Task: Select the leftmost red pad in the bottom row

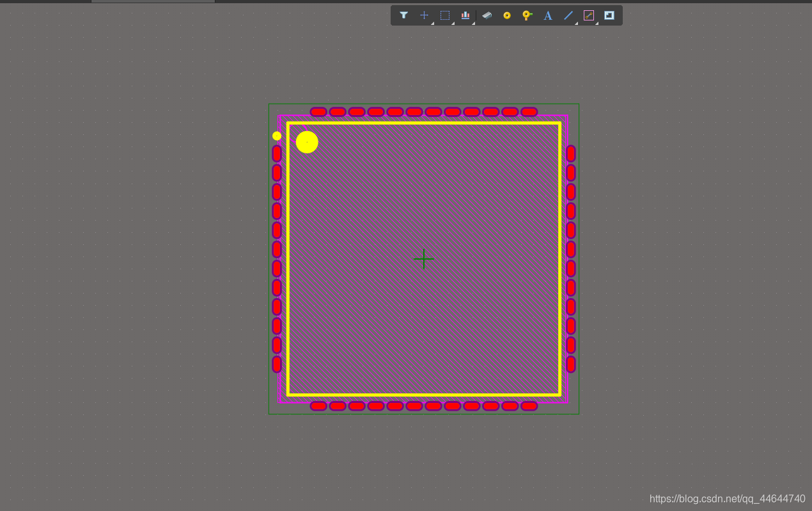Action: coord(318,406)
